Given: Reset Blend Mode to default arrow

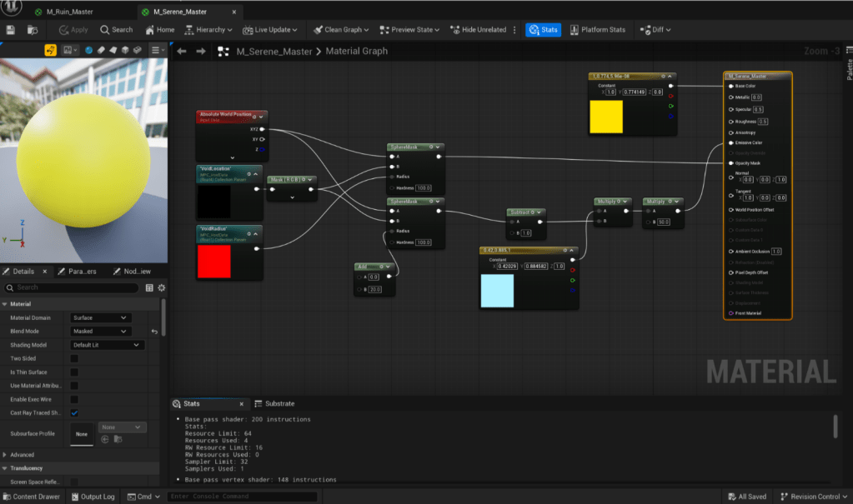Looking at the screenshot, I should [154, 332].
